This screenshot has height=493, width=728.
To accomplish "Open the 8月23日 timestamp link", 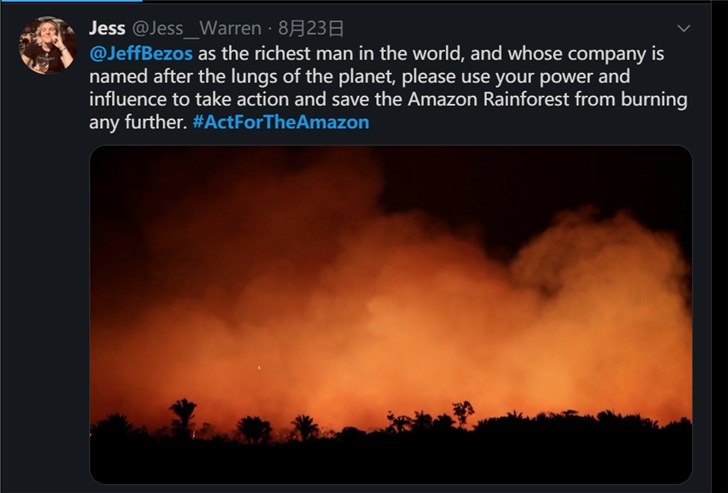I will point(311,28).
